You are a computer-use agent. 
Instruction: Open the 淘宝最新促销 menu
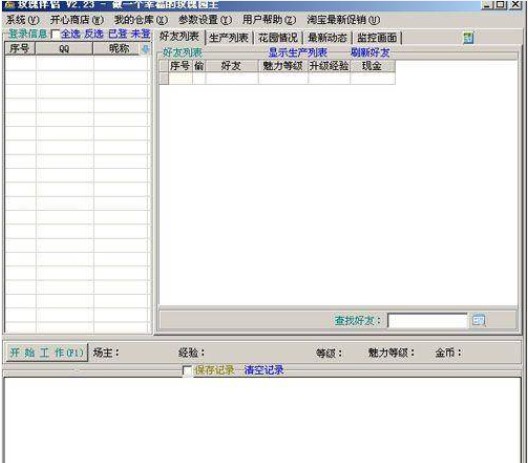coord(343,20)
